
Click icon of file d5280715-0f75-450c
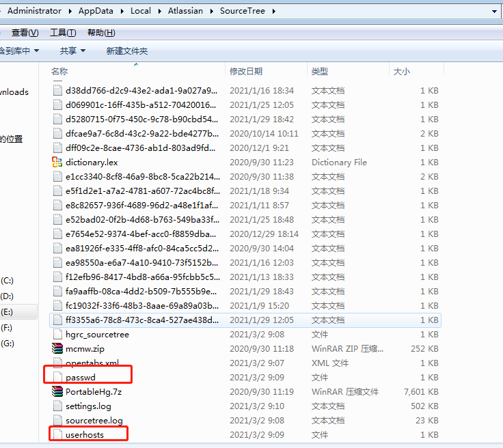coord(57,120)
